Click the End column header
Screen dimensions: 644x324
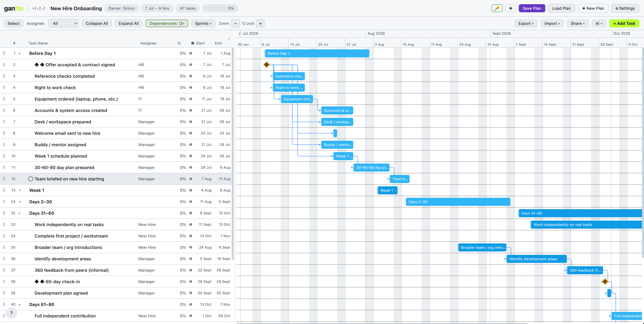tap(218, 43)
